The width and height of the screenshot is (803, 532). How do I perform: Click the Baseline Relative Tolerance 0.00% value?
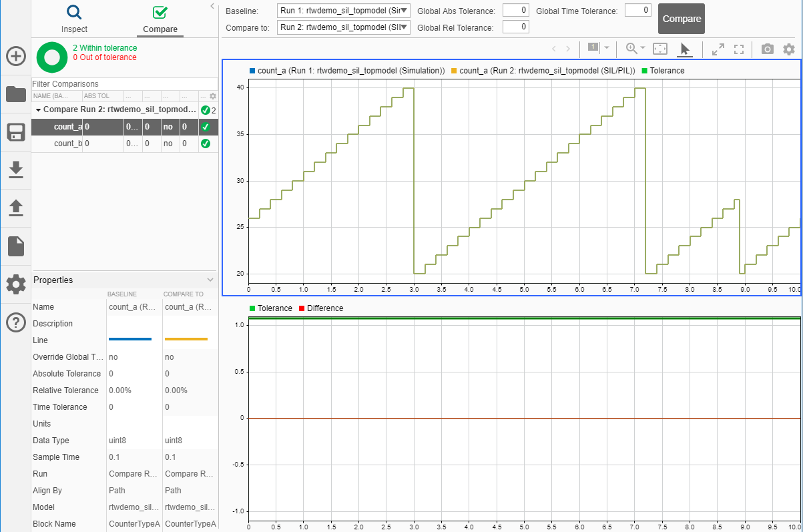click(x=120, y=390)
